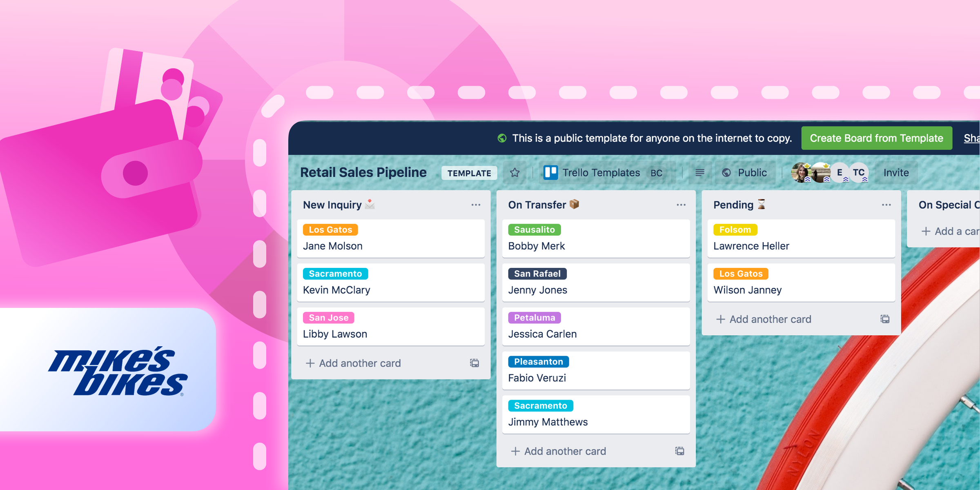Open the Fabio Veruzi card

(596, 371)
